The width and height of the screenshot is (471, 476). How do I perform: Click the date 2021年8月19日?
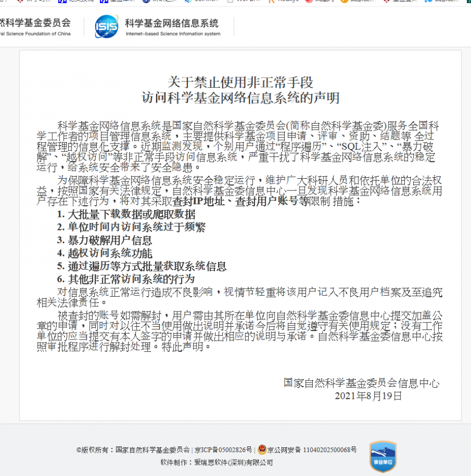(368, 396)
